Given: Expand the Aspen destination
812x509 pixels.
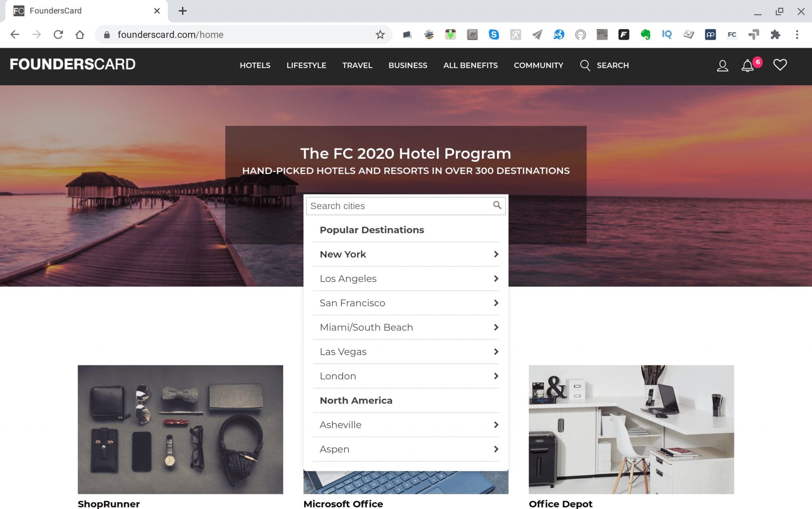Looking at the screenshot, I should (496, 449).
